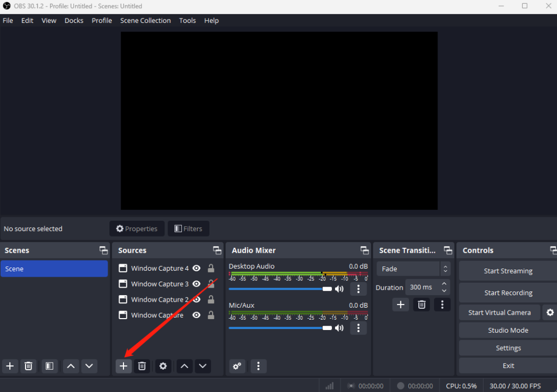Viewport: 557px width, 392px height.
Task: Enable Studio Mode
Action: pos(508,330)
